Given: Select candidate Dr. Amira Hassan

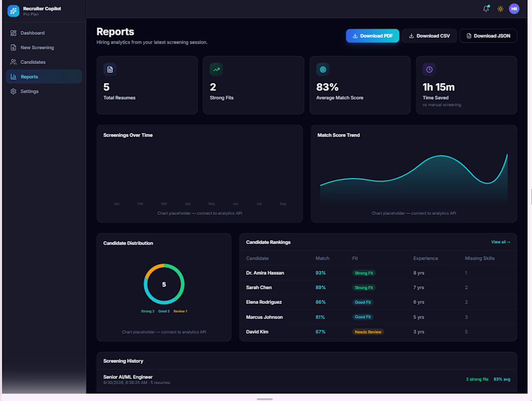Looking at the screenshot, I should (265, 273).
